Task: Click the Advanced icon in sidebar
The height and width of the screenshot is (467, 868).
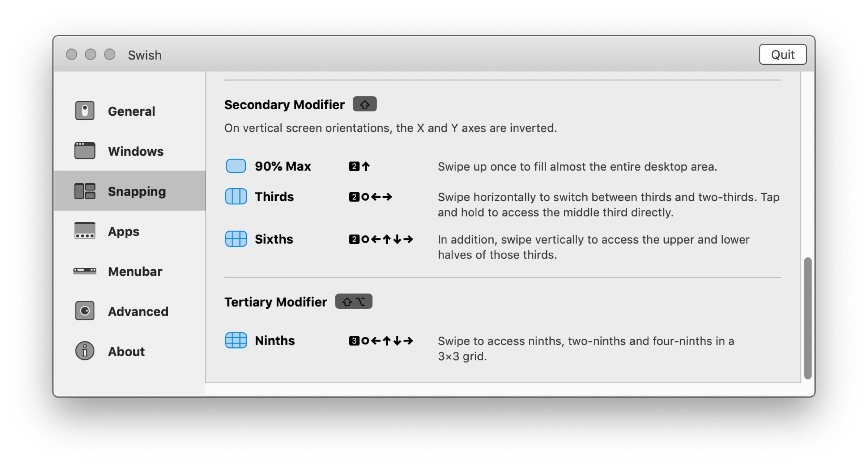Action: pos(85,311)
